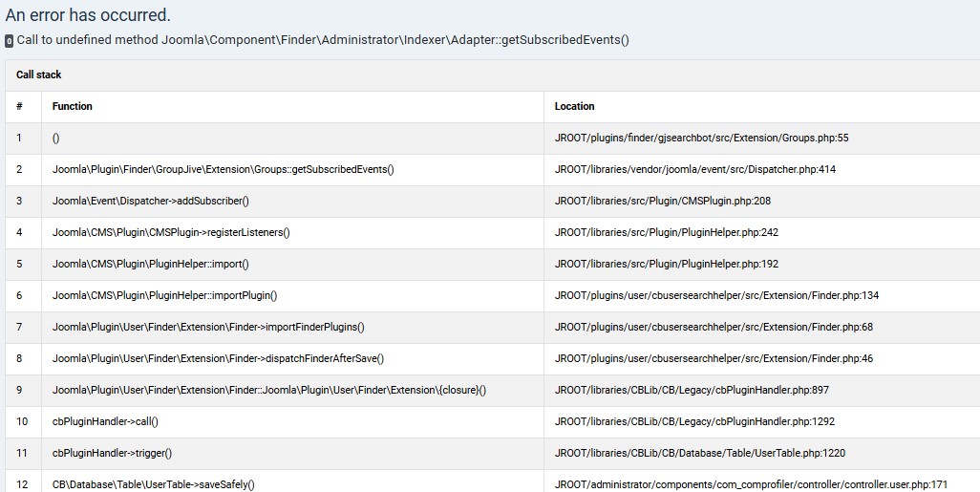
Task: Click cbPluginHandler->call() function cell
Action: click(105, 421)
